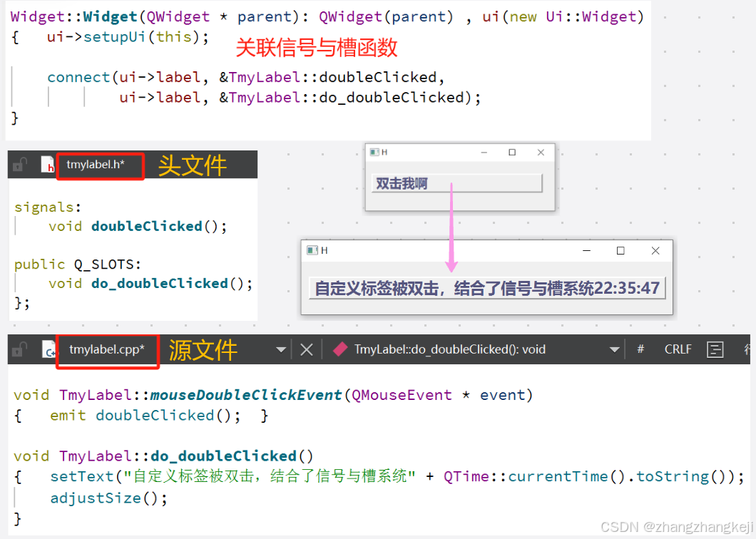Click the word connect in the constructor code
The height and width of the screenshot is (539, 756).
[x=78, y=78]
